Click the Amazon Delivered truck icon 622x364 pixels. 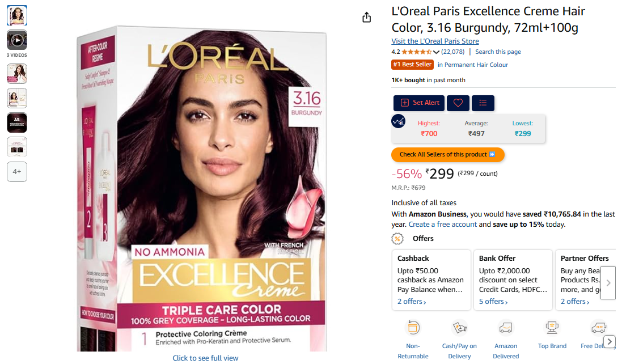point(505,328)
